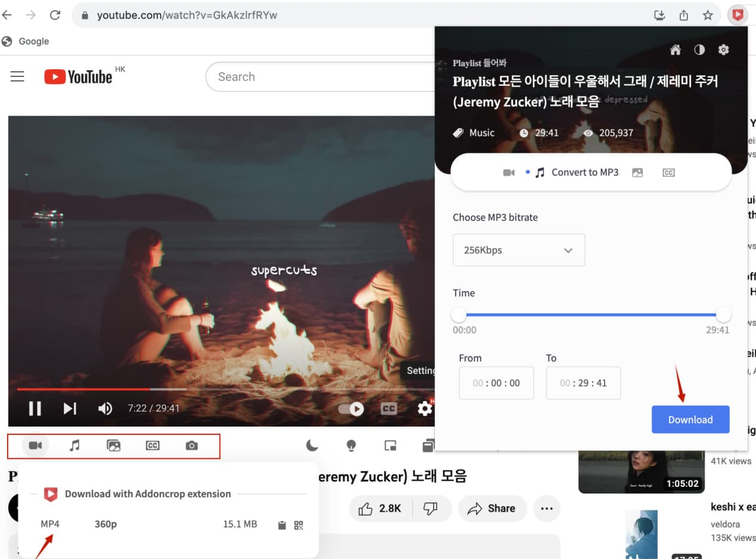The height and width of the screenshot is (559, 756).
Task: Toggle dark/light contrast mode in popup
Action: pyautogui.click(x=699, y=50)
